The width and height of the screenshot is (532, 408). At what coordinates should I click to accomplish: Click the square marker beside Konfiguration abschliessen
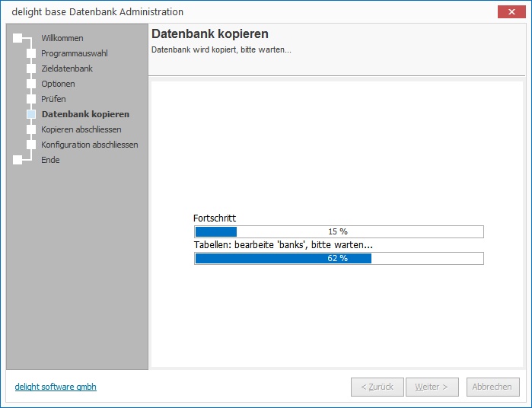click(x=31, y=145)
